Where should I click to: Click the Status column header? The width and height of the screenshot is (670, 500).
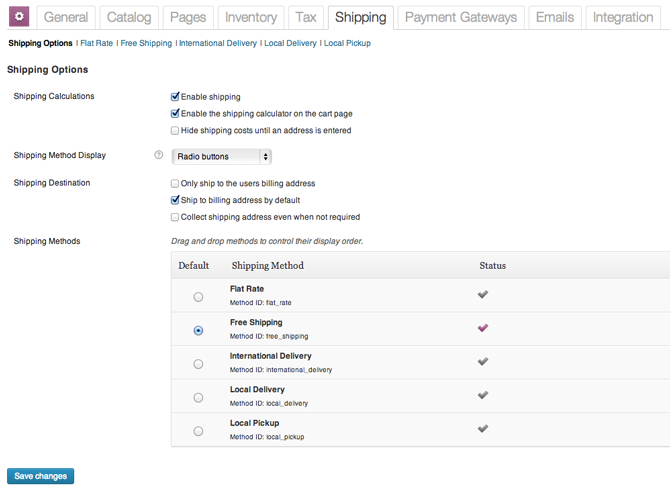point(492,265)
